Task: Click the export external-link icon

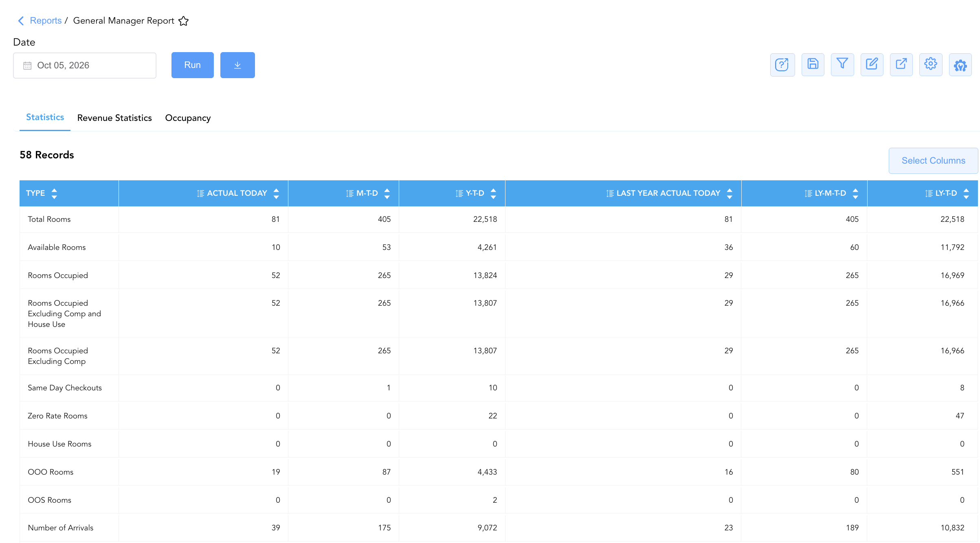Action: 901,64
